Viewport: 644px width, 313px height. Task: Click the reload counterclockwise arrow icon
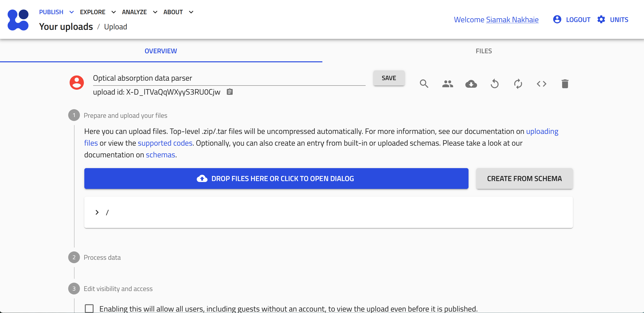494,84
